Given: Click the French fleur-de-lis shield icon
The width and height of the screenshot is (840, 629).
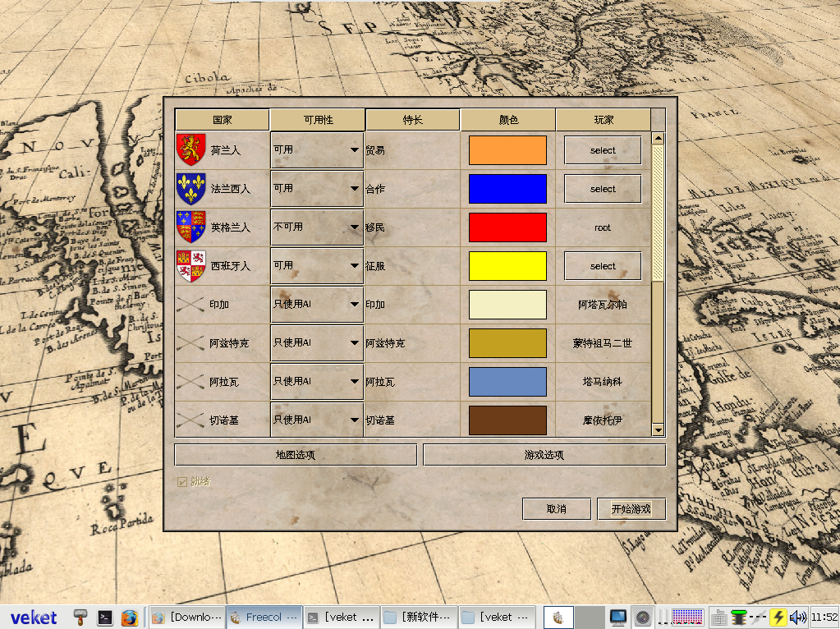Looking at the screenshot, I should coord(190,188).
